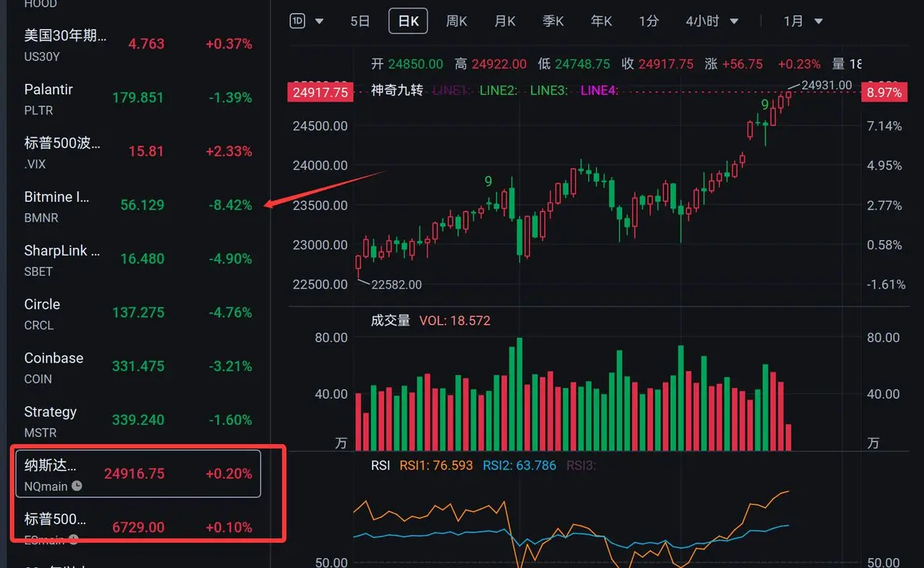
Task: Select the 季K quarterly chart tab
Action: point(553,22)
